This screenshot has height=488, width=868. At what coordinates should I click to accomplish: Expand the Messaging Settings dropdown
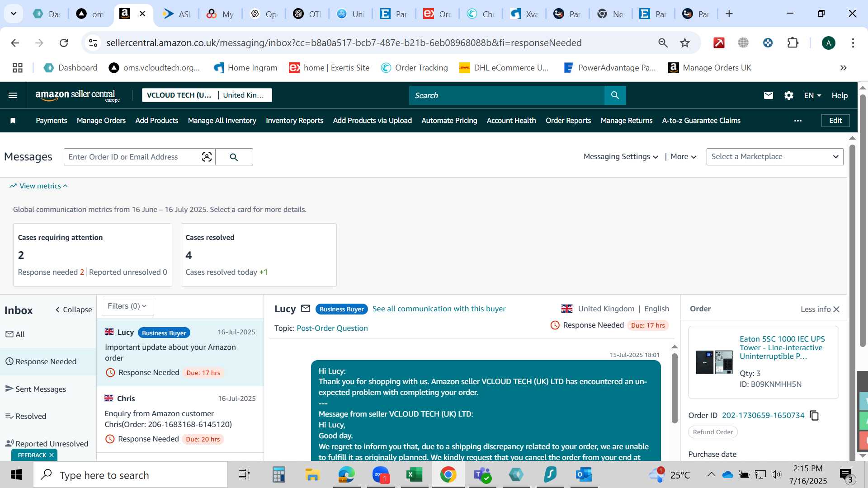[620, 157]
